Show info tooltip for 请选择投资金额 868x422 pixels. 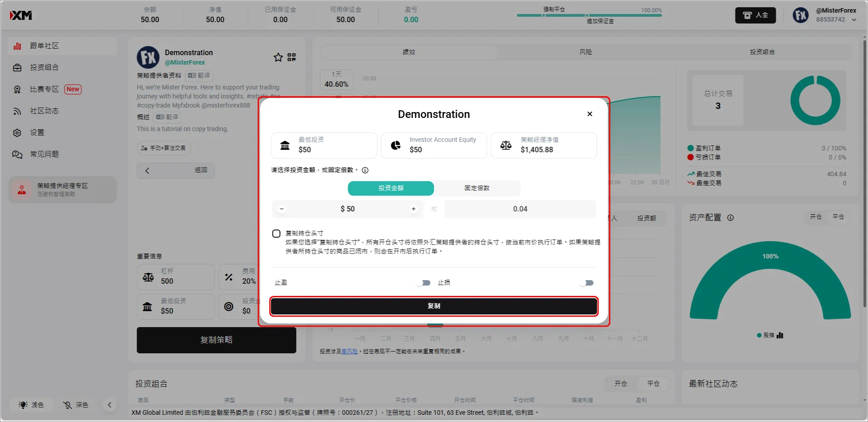(x=365, y=170)
